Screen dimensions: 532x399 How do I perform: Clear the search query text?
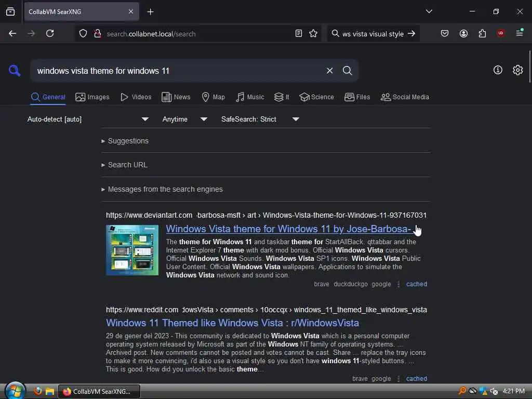pos(329,71)
